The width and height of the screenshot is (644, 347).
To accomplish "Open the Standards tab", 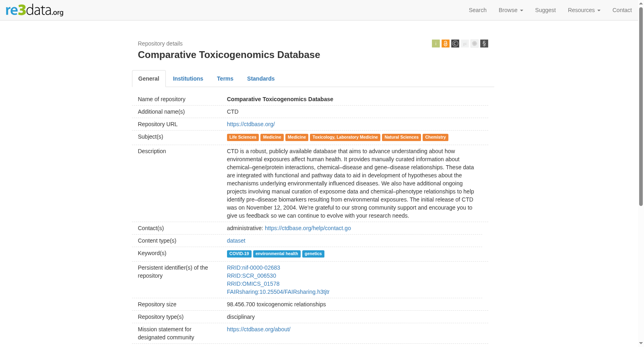I will [x=261, y=79].
